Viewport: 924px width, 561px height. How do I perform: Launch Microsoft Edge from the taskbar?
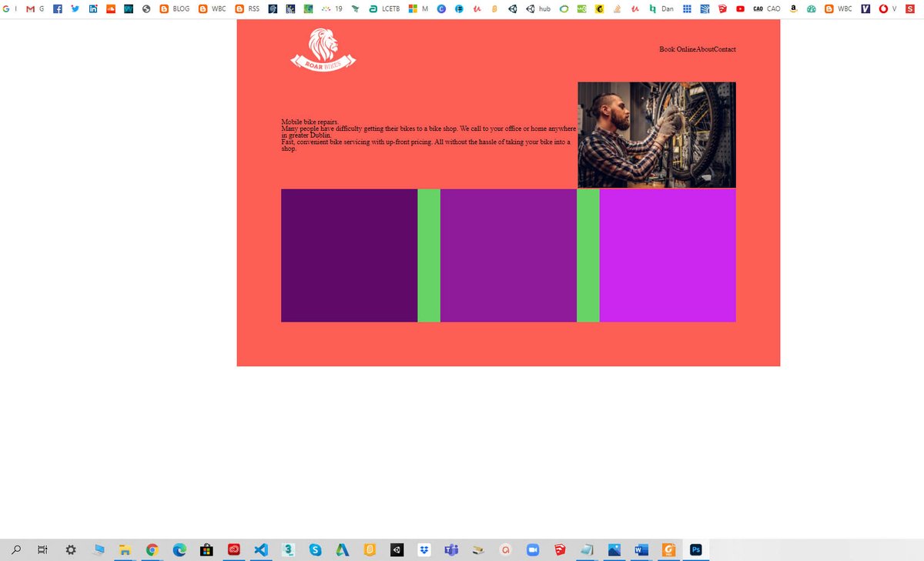coord(179,549)
